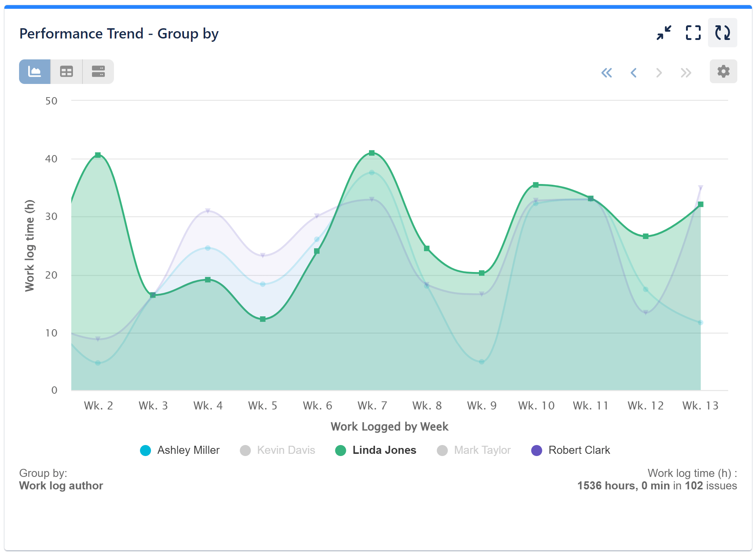The image size is (756, 555).
Task: Collapse the Performance Trend widget
Action: pyautogui.click(x=664, y=33)
